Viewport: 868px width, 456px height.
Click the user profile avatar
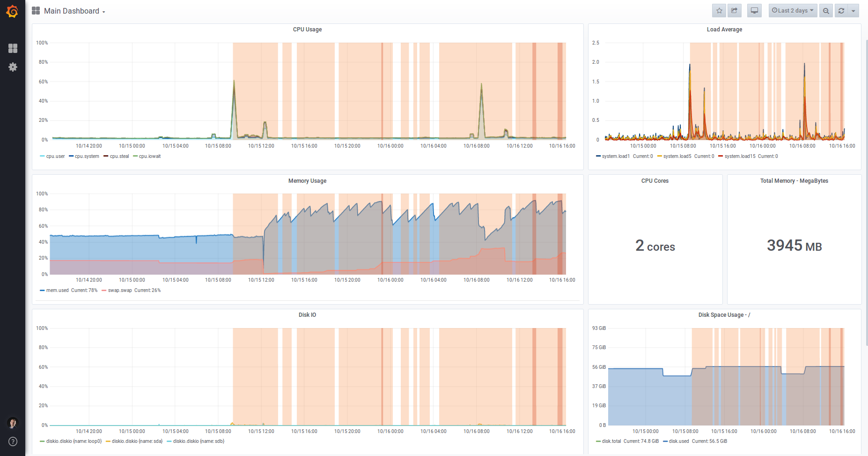(13, 423)
